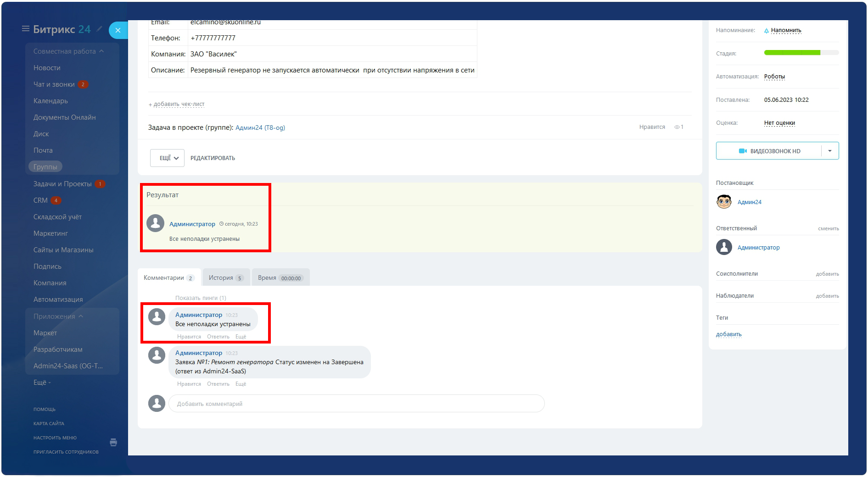Open the Роботы automation link
Viewport: 868px width, 477px height.
(774, 77)
